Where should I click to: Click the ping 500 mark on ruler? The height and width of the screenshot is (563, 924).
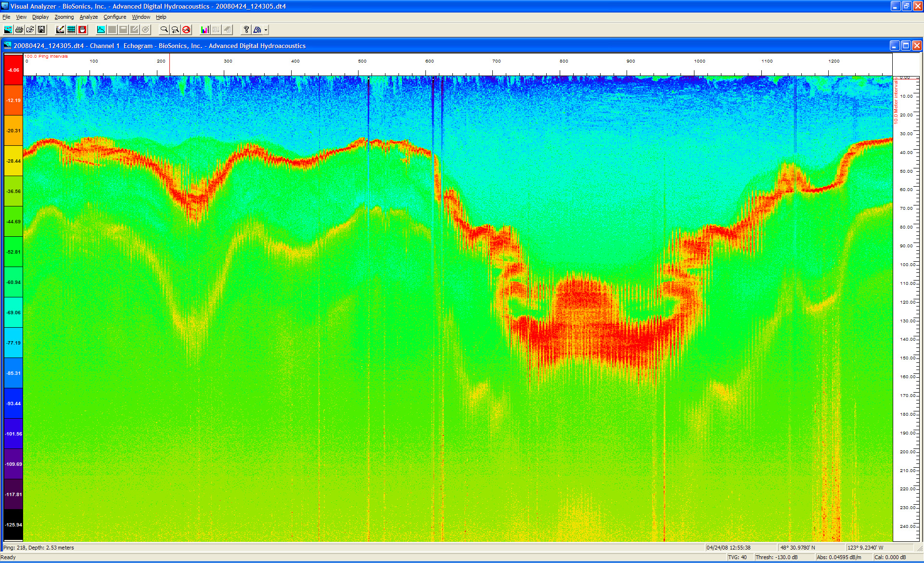tap(362, 62)
